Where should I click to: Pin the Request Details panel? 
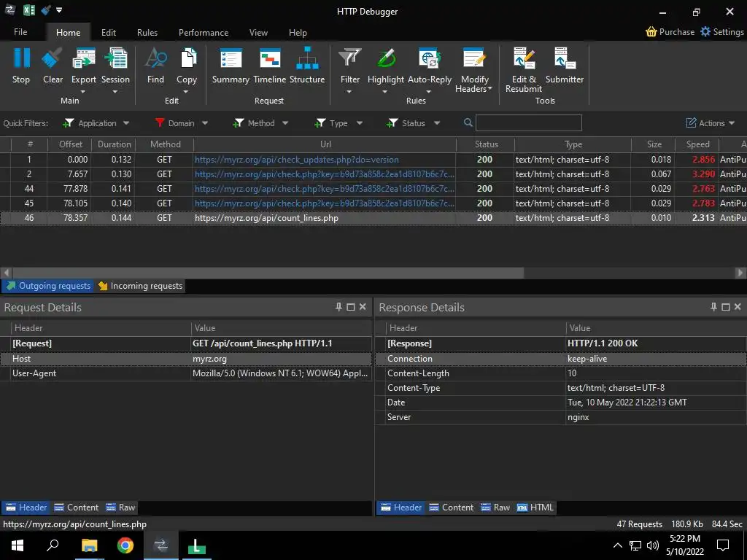click(338, 307)
